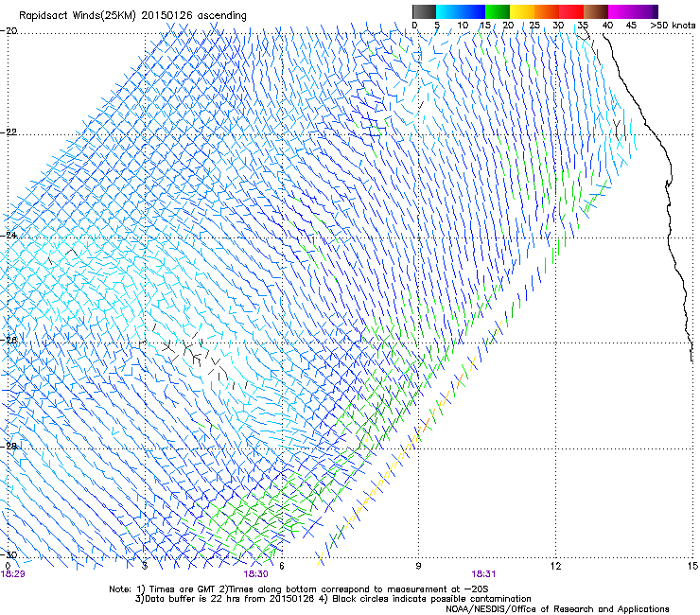The image size is (700, 615).
Task: Click the longitude 6 axis label
Action: (x=281, y=566)
